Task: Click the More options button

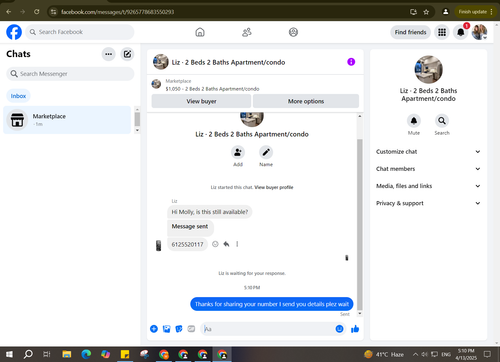Action: pos(306,101)
